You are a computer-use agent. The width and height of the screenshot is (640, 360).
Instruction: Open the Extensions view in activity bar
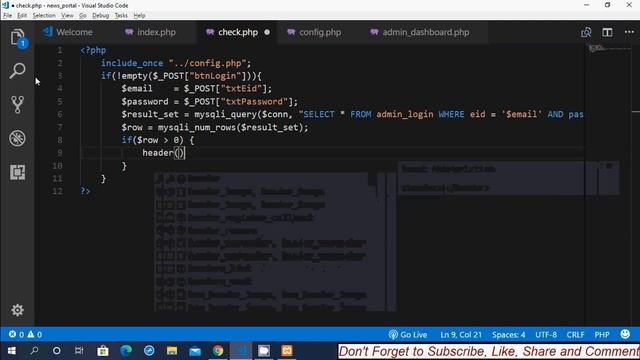(x=17, y=172)
